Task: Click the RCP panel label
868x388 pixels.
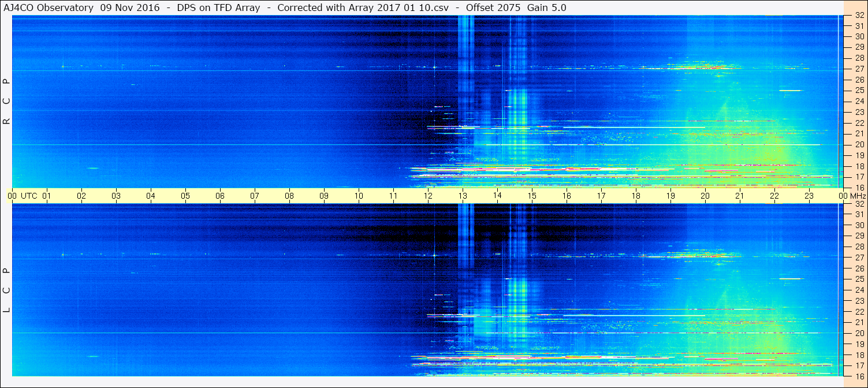Action: pyautogui.click(x=6, y=102)
